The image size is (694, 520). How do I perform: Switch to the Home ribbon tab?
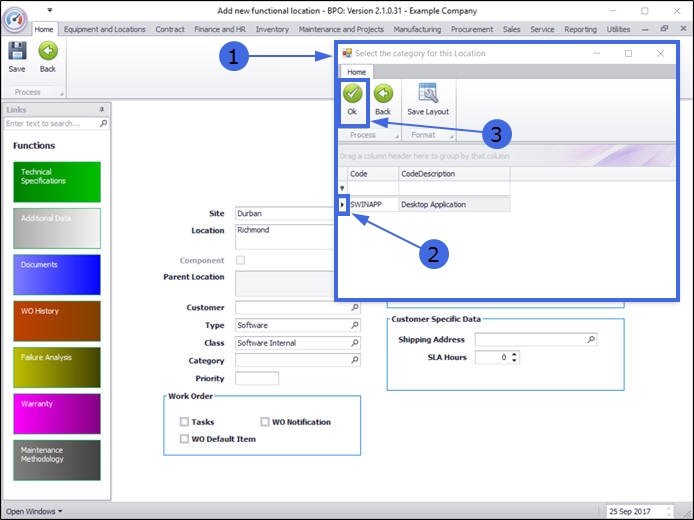point(44,29)
